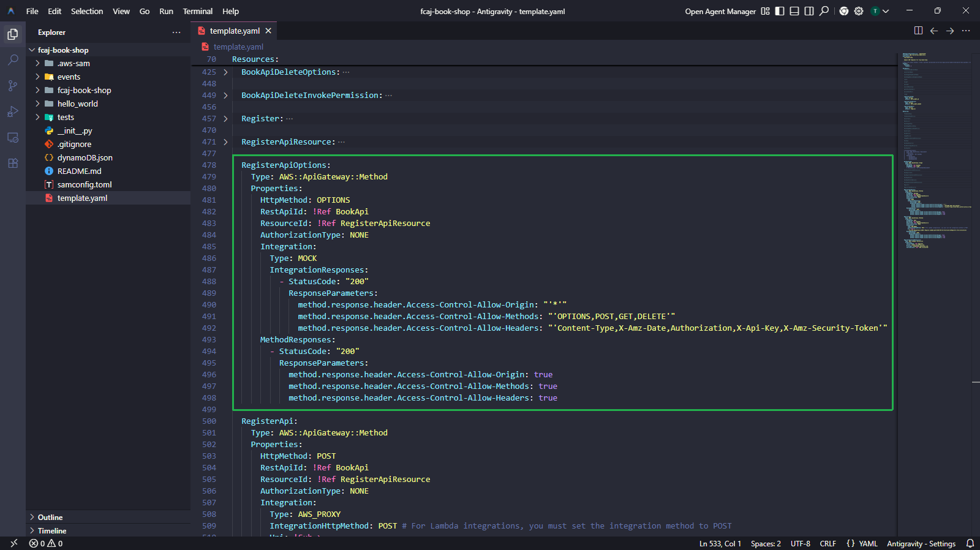980x550 pixels.
Task: Unfold RegisterApiResource at line 471
Action: 225,142
